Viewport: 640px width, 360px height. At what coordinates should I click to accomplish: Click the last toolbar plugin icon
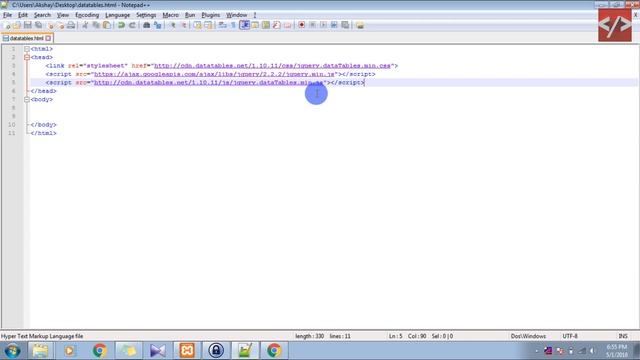click(x=360, y=25)
